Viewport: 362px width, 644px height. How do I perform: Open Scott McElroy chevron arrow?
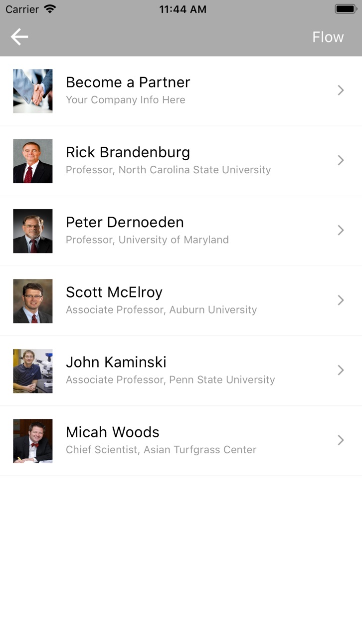coord(341,300)
